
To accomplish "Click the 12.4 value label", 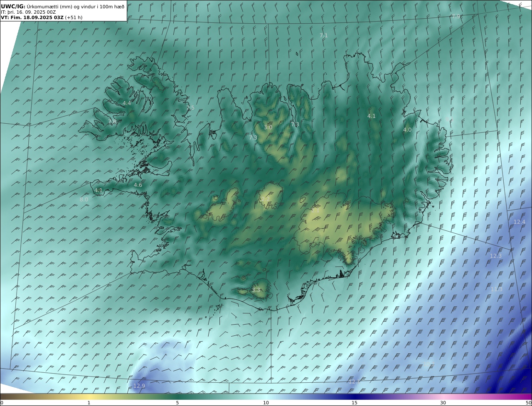I will 520,222.
